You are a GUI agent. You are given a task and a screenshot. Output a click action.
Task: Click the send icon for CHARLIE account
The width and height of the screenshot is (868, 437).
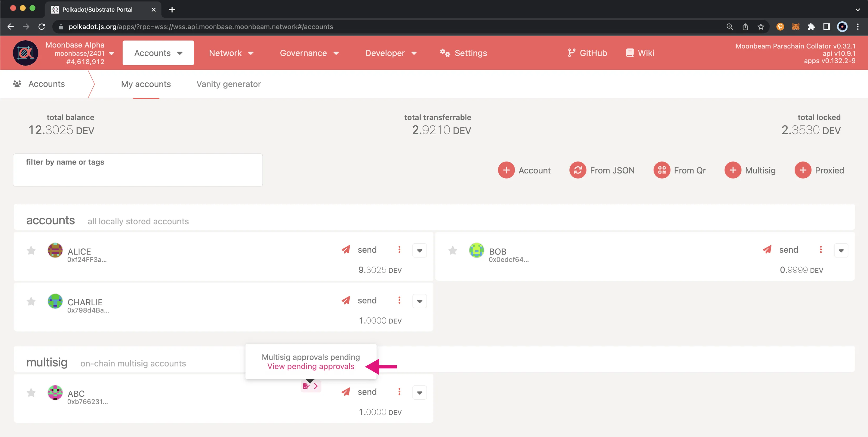[x=346, y=300]
